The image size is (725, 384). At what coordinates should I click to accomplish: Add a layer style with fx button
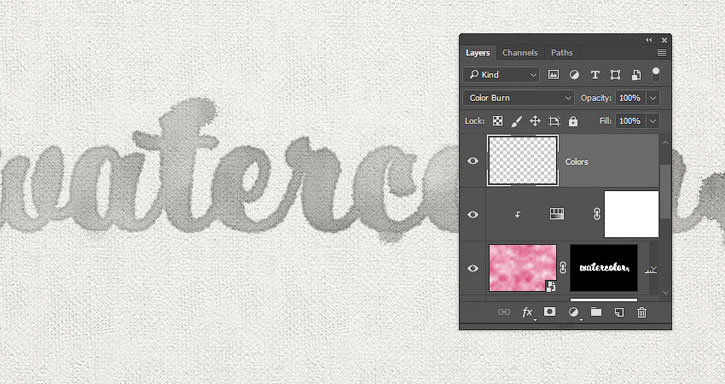click(527, 313)
